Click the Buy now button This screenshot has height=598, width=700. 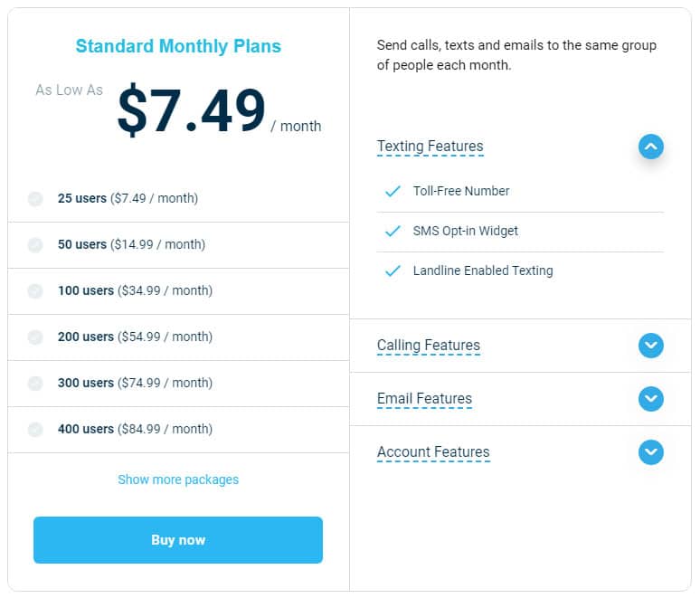pyautogui.click(x=178, y=540)
